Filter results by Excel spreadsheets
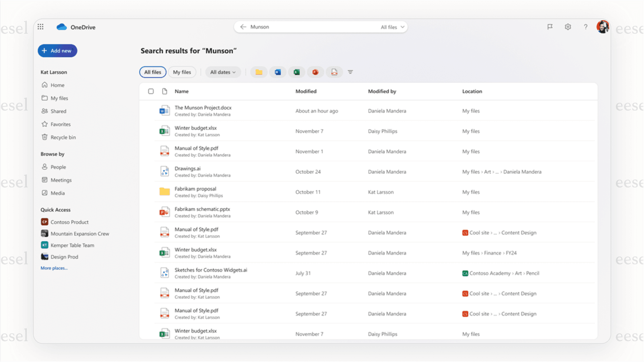The image size is (644, 362). (x=297, y=72)
